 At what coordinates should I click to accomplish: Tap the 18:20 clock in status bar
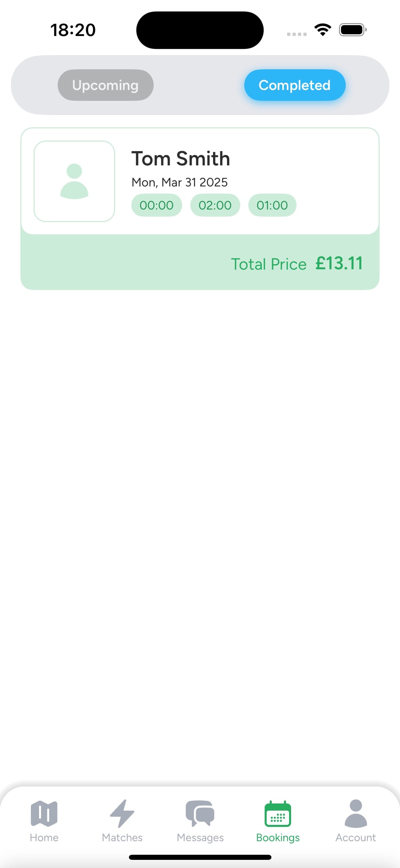(73, 30)
